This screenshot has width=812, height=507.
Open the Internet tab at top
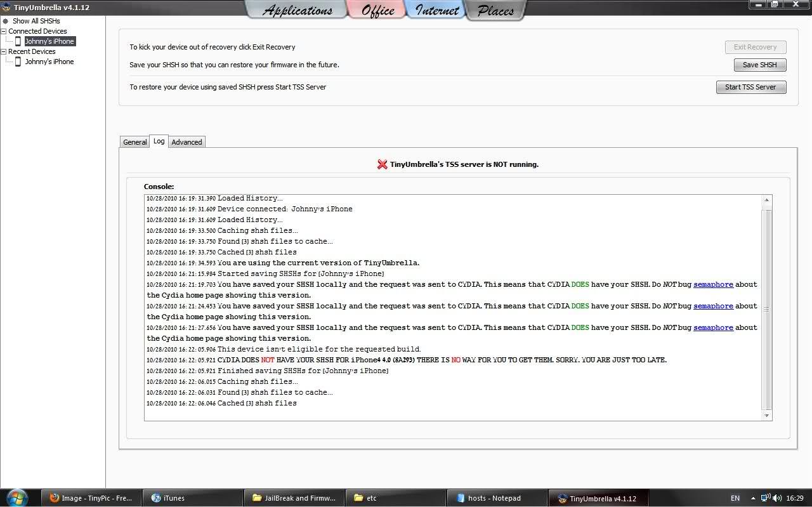(436, 10)
